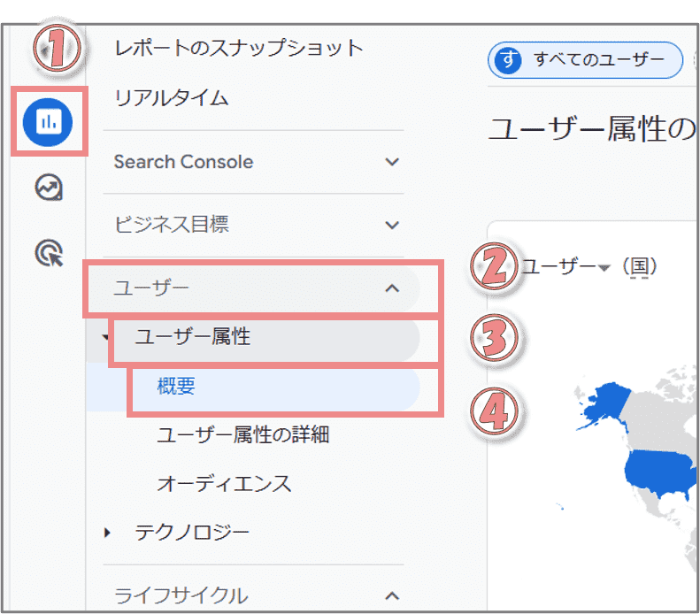Expand the Search Console section chevron

tap(392, 162)
